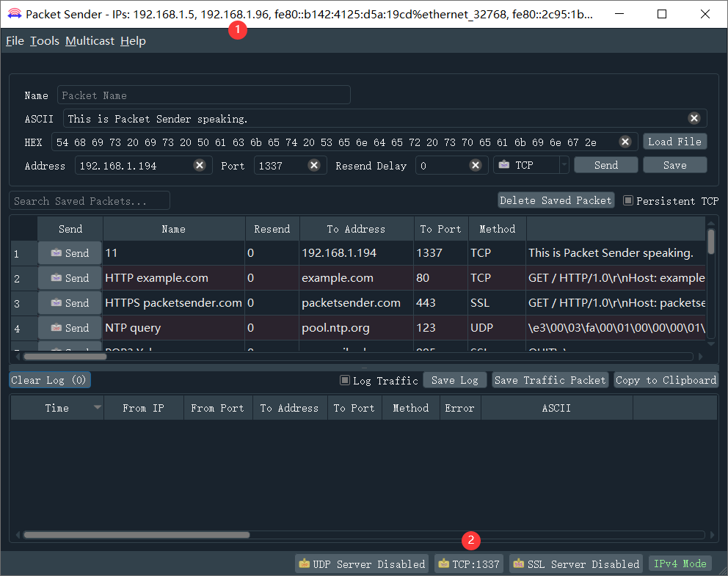This screenshot has width=728, height=576.
Task: Click Delete Saved Packet button
Action: pyautogui.click(x=556, y=200)
